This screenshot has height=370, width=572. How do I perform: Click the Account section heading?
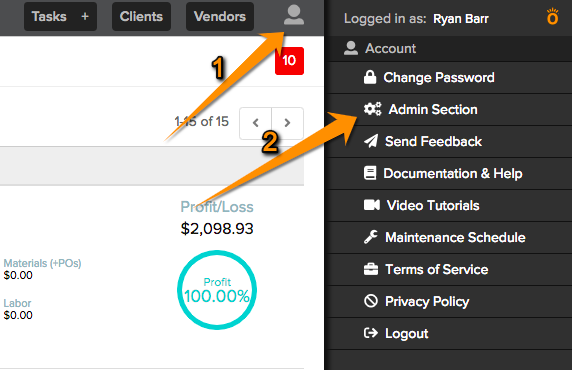pos(450,49)
